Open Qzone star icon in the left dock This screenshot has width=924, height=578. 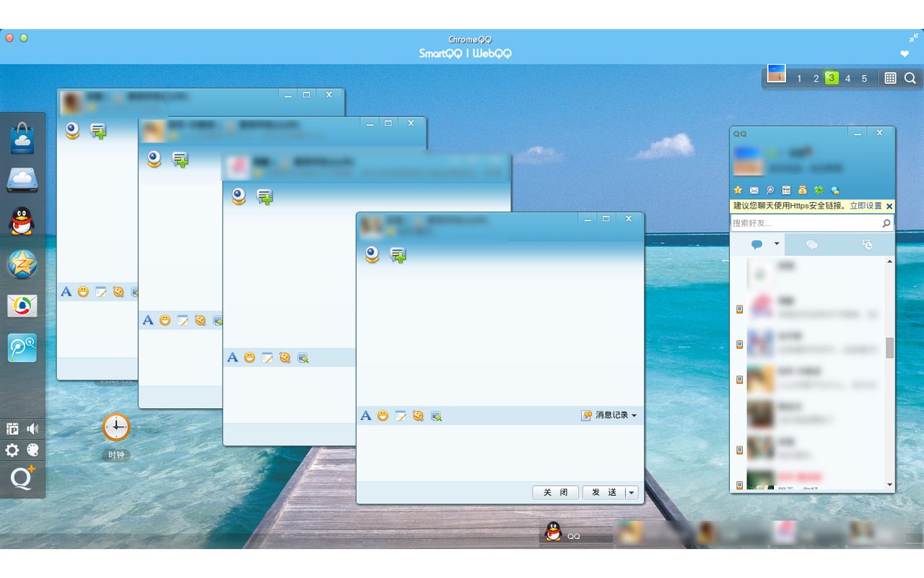[x=22, y=264]
